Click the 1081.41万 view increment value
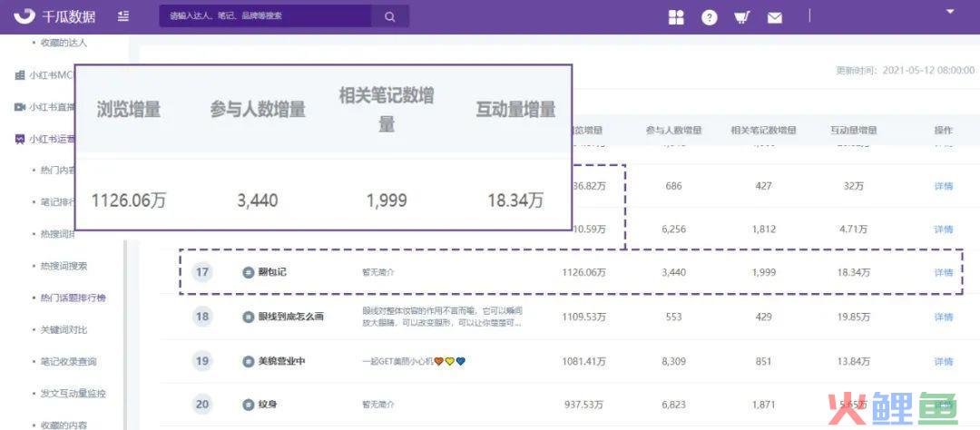The height and width of the screenshot is (430, 980). pos(583,361)
